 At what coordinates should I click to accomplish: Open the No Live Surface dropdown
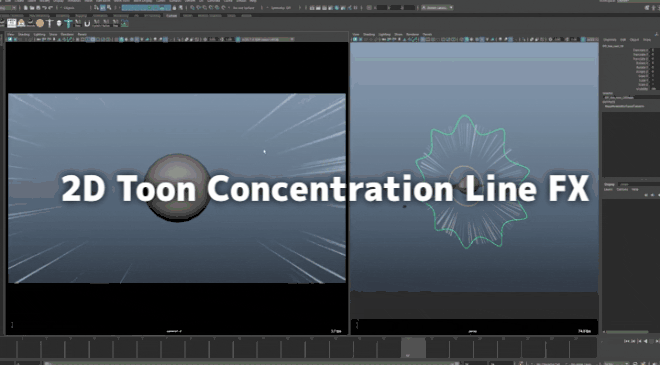tap(244, 8)
